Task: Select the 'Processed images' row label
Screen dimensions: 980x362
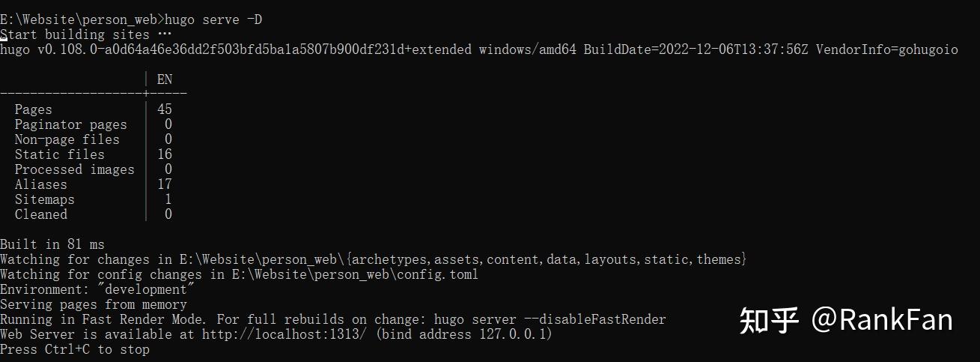Action: 75,169
